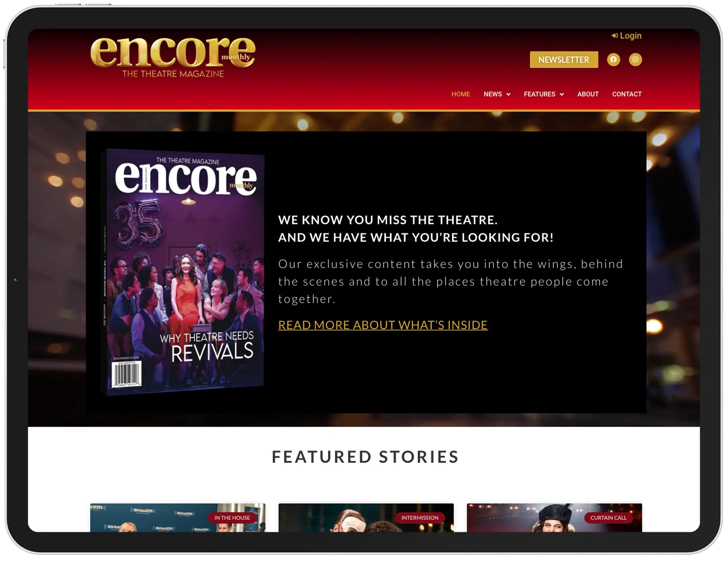Open the Facebook page icon
Image resolution: width=728 pixels, height=561 pixels.
(x=613, y=59)
